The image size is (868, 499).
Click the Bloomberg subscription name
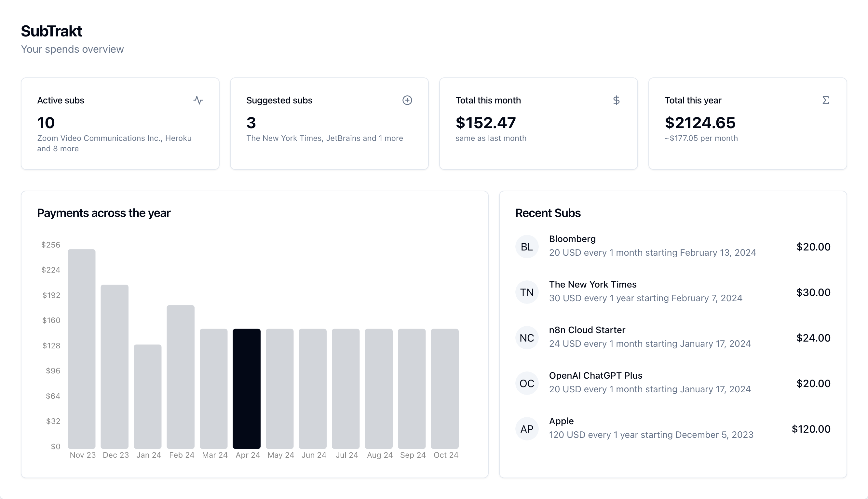pos(572,239)
